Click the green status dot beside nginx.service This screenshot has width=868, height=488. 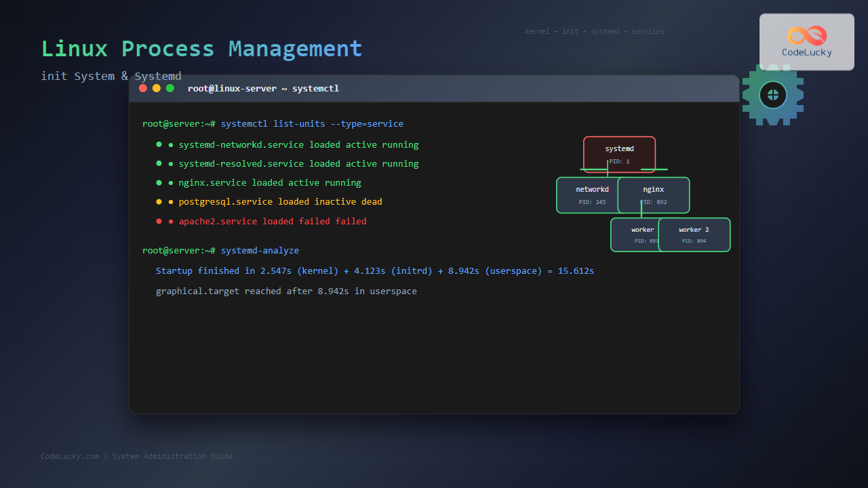coord(159,182)
